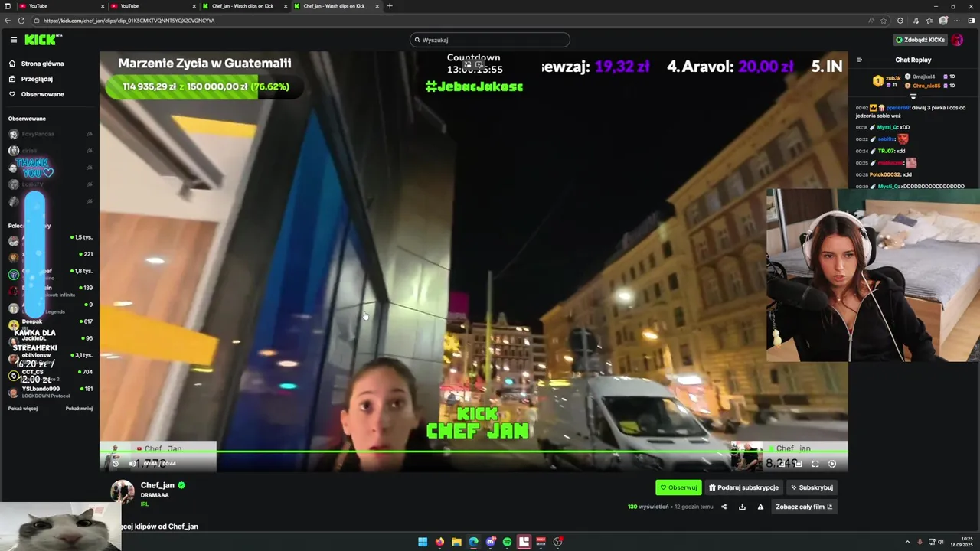Toggle theater mode on the player
This screenshot has width=980, height=551.
pyautogui.click(x=798, y=463)
